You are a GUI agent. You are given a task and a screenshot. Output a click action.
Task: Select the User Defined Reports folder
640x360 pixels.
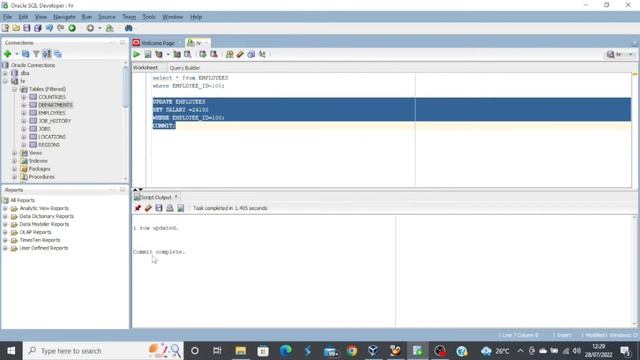coord(44,248)
